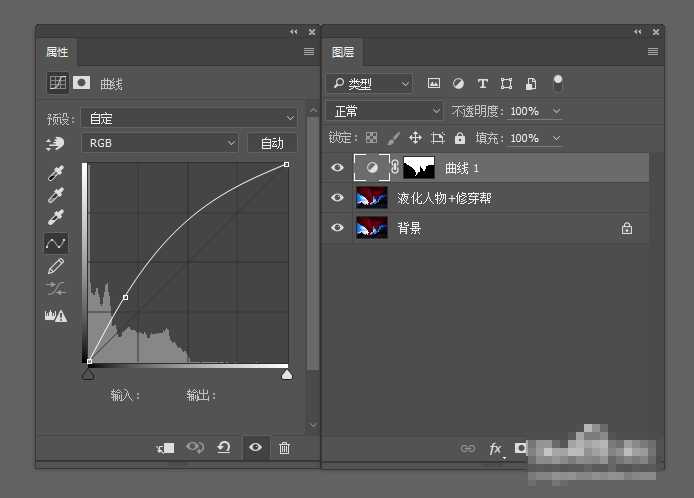Click the reset adjustments arrow icon
This screenshot has width=694, height=498.
tap(225, 448)
